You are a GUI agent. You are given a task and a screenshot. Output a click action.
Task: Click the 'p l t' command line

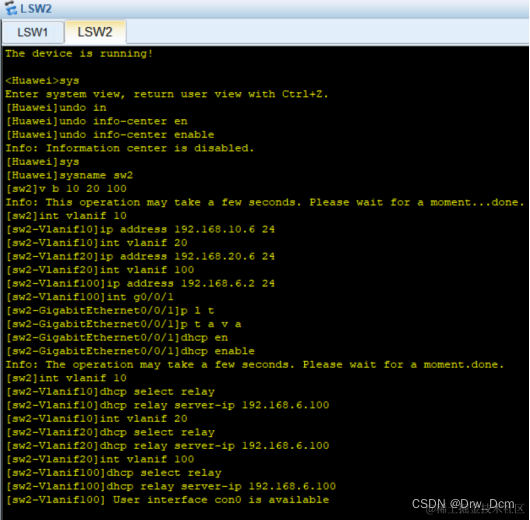[x=110, y=310]
